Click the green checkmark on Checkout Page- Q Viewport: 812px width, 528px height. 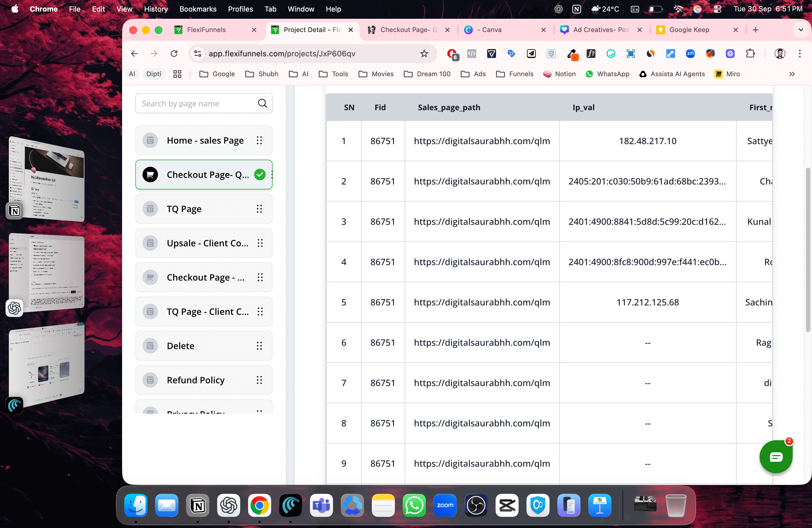click(x=260, y=175)
